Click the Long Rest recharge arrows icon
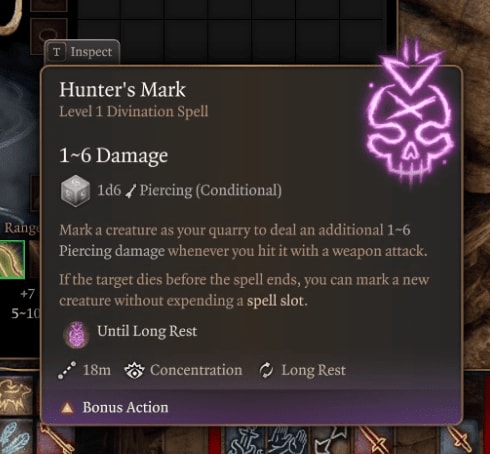This screenshot has height=454, width=490. click(266, 370)
